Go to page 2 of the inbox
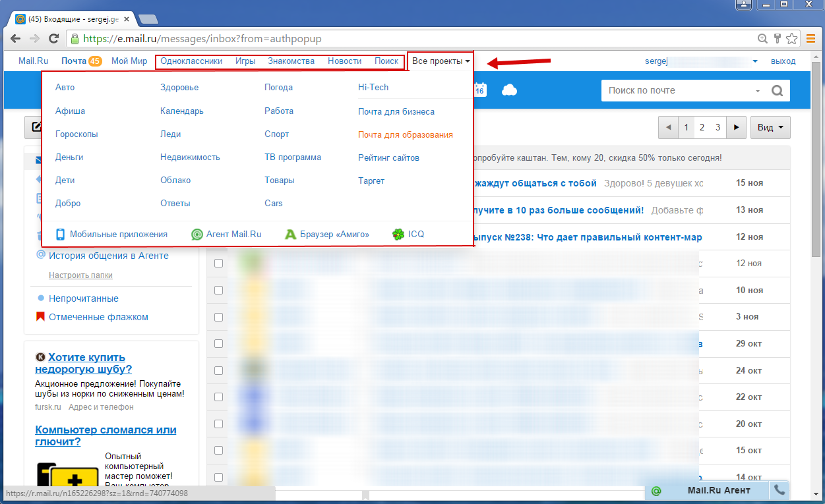This screenshot has height=504, width=825. 702,127
